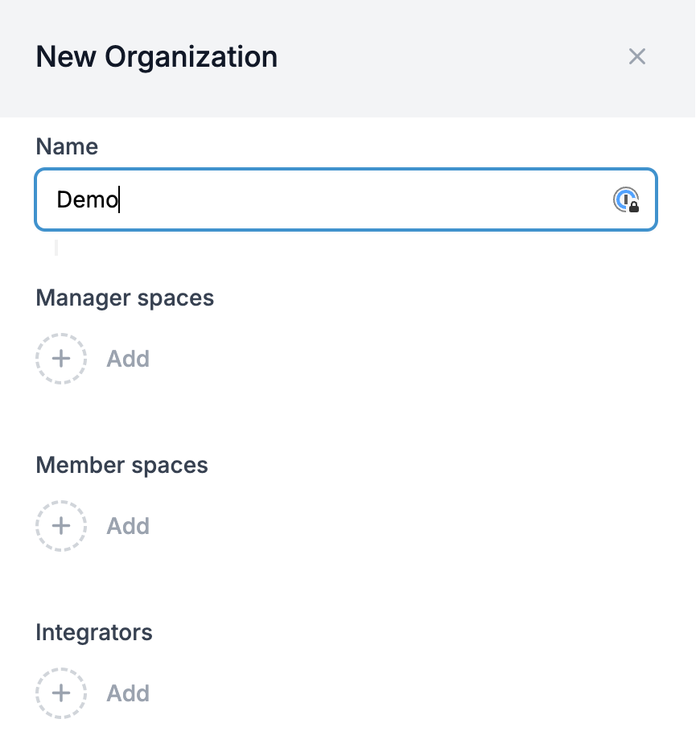Screen dimensions: 700x756
Task: Click the New Organization title
Action: point(157,57)
